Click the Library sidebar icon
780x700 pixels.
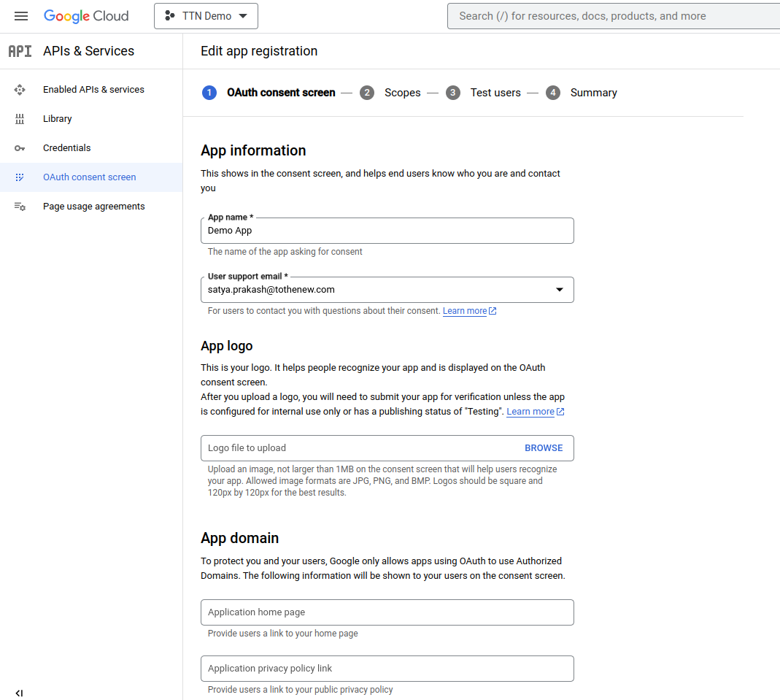(x=20, y=119)
